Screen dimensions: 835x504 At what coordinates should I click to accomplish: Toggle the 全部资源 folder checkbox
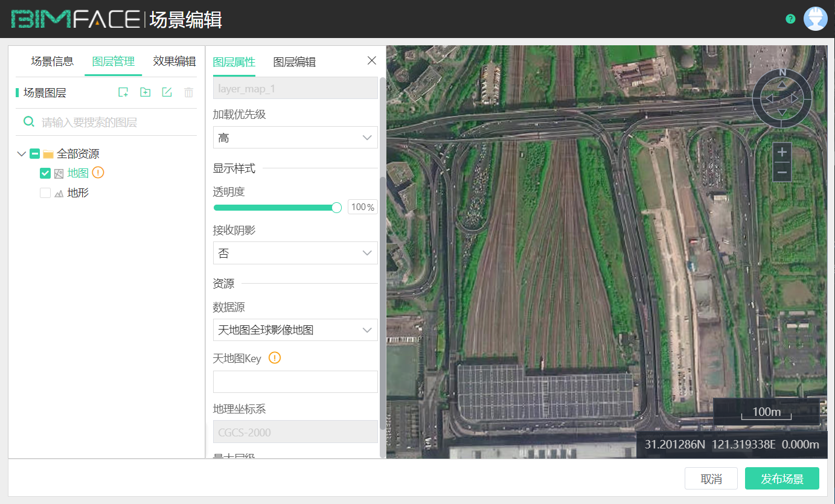click(x=34, y=153)
